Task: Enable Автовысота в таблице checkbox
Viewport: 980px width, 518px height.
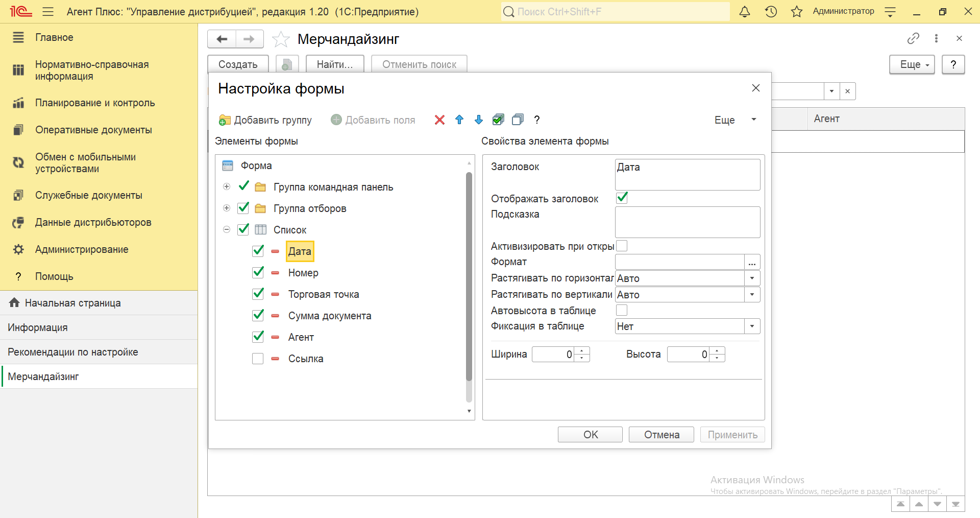Action: coord(622,310)
